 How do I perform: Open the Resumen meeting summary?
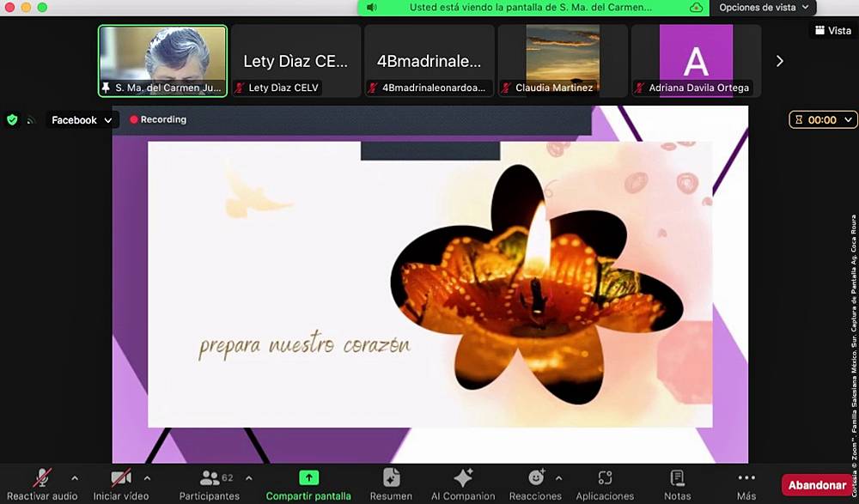pyautogui.click(x=391, y=485)
